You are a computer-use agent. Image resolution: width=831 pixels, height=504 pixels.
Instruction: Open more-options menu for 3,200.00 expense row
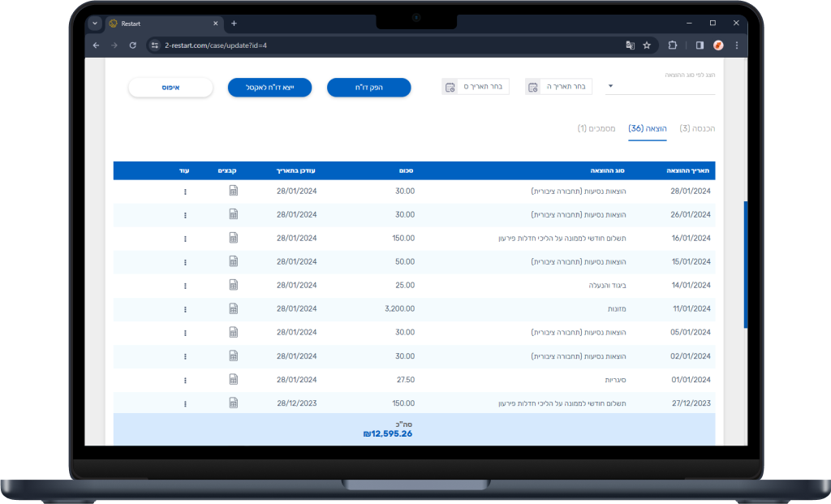pyautogui.click(x=185, y=309)
